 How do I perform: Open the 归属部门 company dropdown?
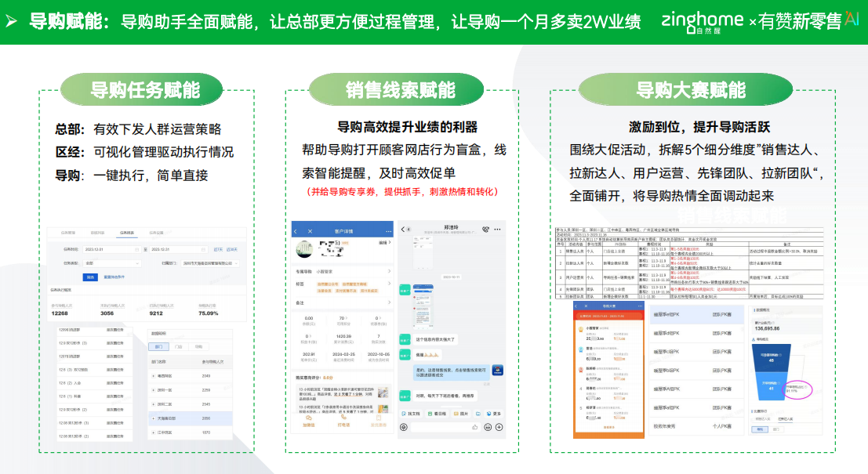click(x=209, y=263)
